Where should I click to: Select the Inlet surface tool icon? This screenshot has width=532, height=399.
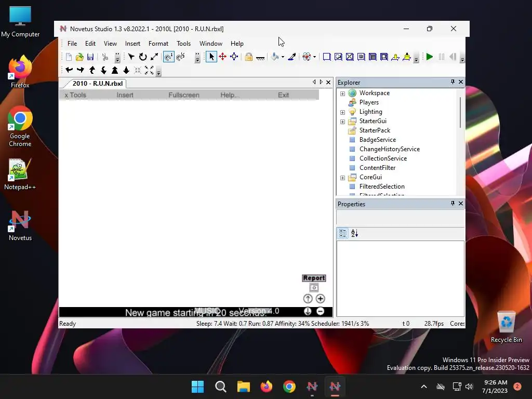[x=373, y=57]
